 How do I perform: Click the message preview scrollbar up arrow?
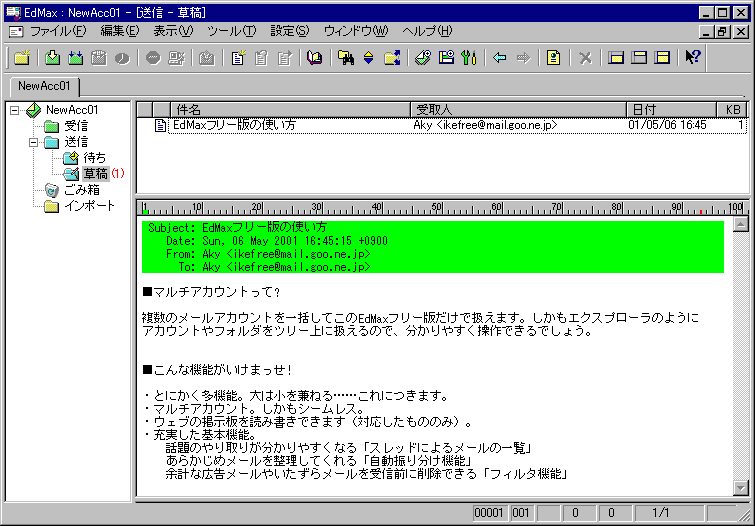[740, 224]
